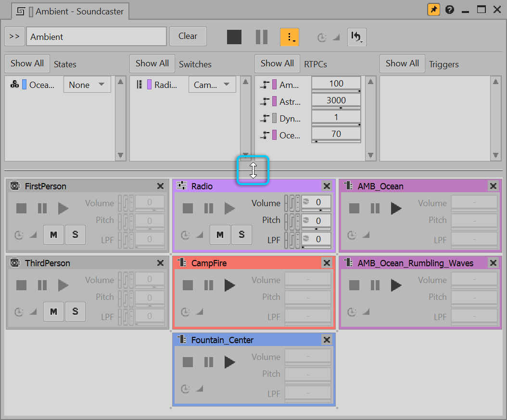
Task: Open the Radio switch dropdown
Action: pos(212,85)
